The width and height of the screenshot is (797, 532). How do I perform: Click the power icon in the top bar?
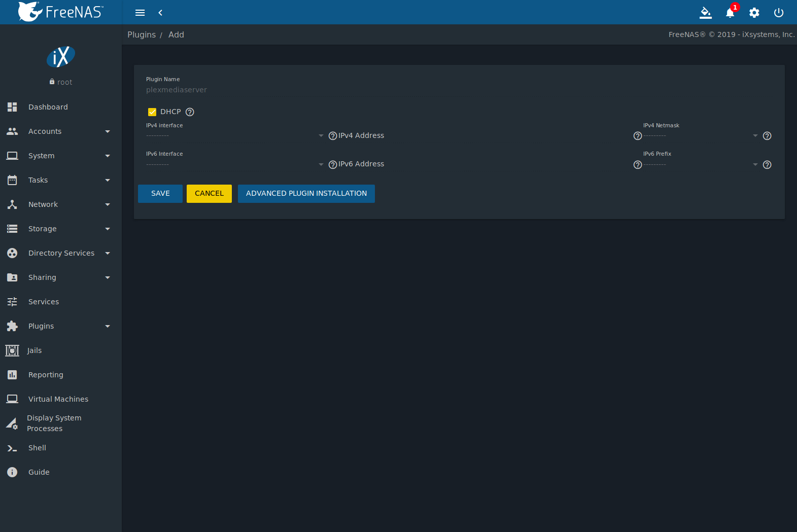(x=779, y=13)
